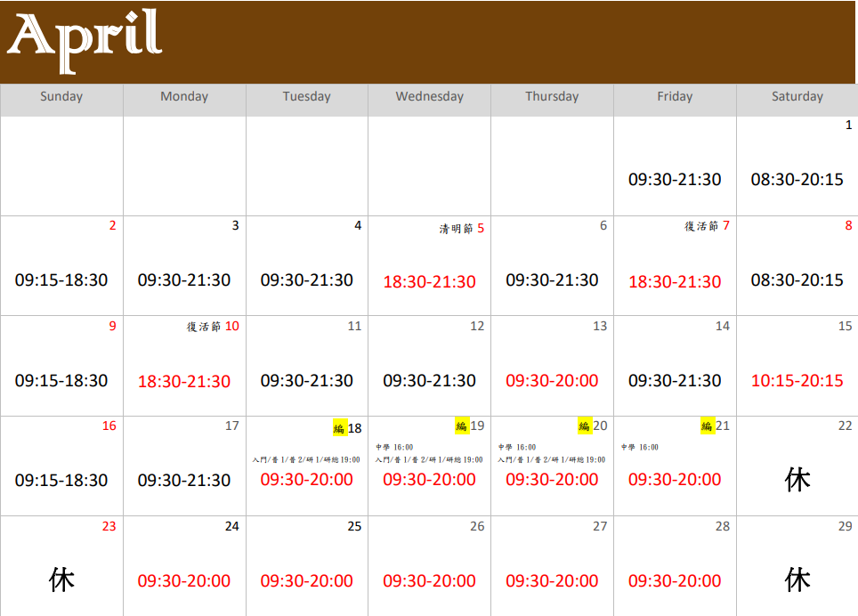Click the red 09:30-20:00 time on April 19

pyautogui.click(x=430, y=480)
